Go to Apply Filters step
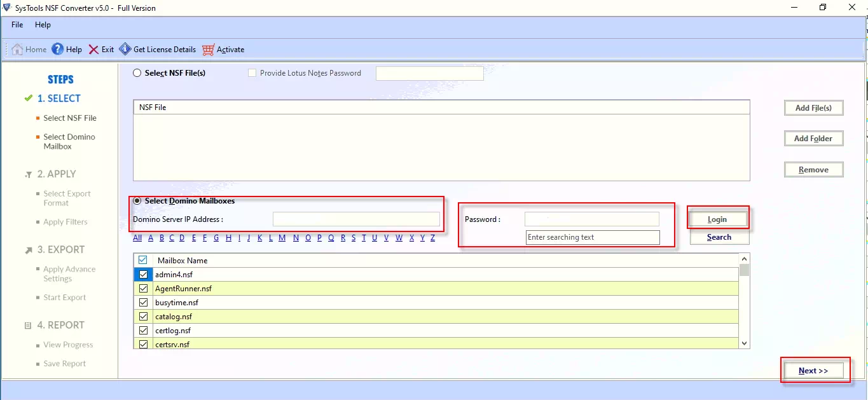Screen dimensions: 868x400 tap(65, 222)
